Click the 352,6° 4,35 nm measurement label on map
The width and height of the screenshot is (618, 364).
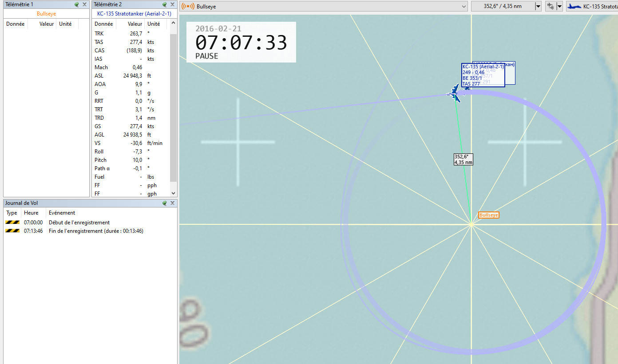(463, 160)
